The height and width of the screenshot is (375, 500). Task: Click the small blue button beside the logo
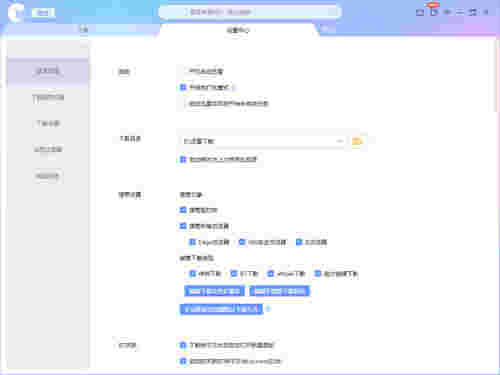[43, 13]
